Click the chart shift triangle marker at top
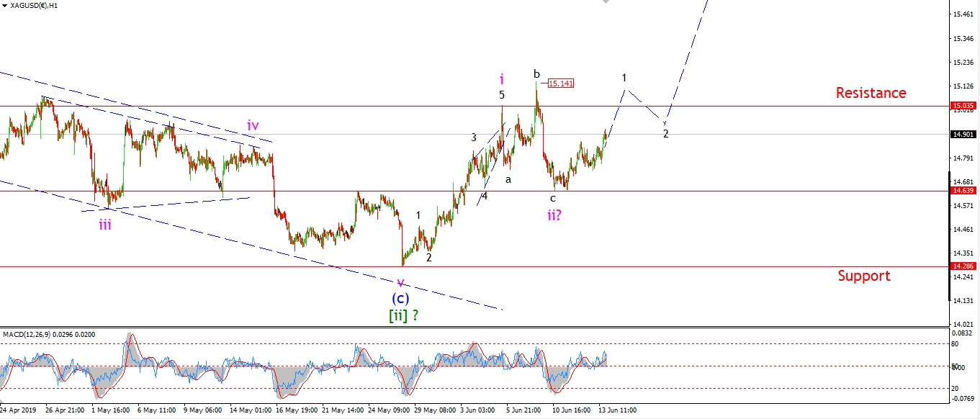The image size is (980, 419). 605,3
